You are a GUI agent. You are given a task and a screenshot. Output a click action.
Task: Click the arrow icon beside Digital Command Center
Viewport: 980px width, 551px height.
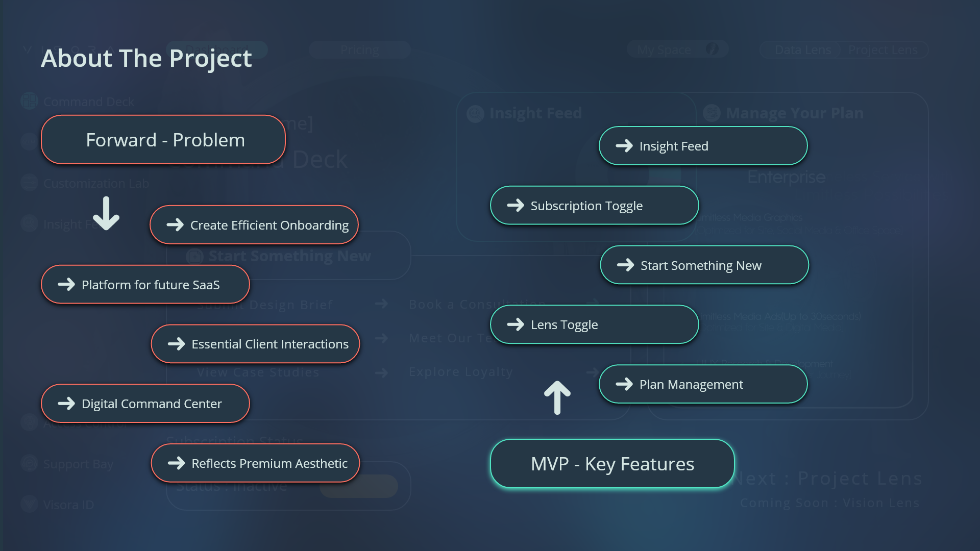pos(66,404)
